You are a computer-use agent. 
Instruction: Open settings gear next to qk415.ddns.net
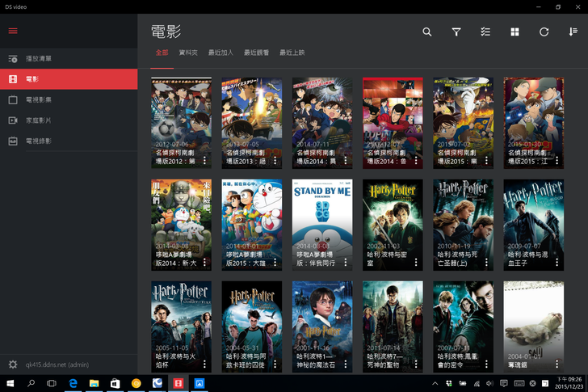(x=13, y=365)
